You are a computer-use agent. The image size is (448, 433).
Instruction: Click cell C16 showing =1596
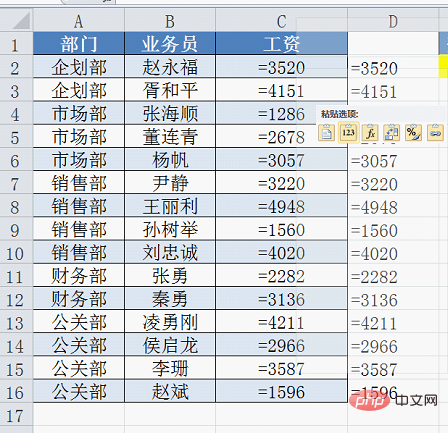281,392
